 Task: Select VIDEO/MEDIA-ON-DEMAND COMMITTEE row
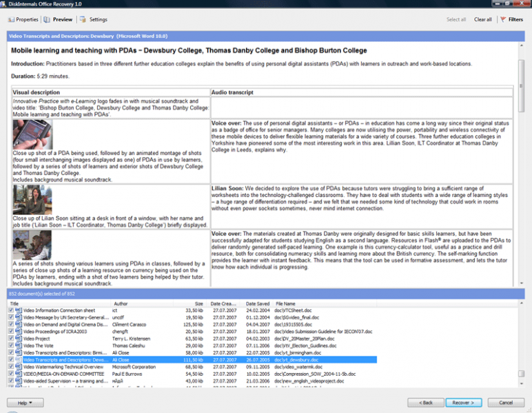pyautogui.click(x=192, y=374)
